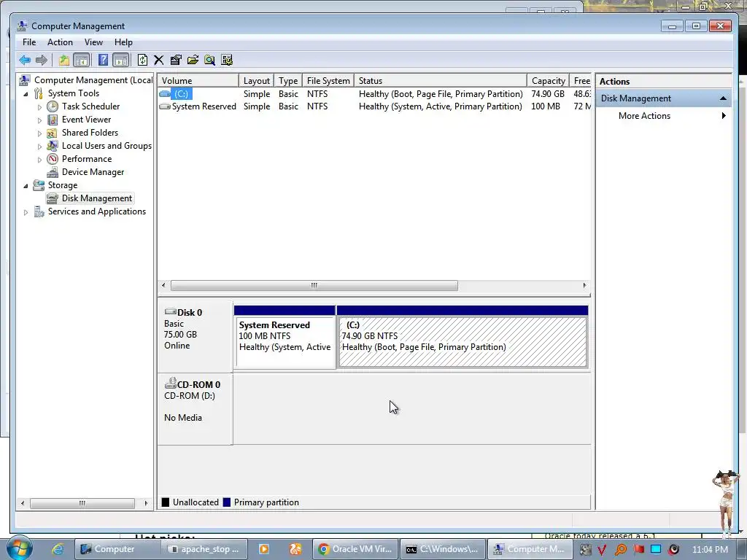Expand the Event Viewer node
Viewport: 747px width, 560px height.
[x=39, y=120]
